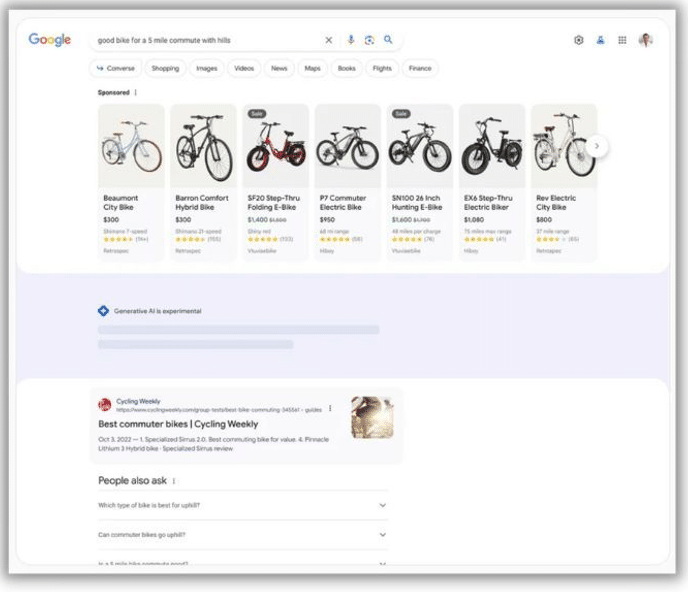Click the star rating of SN100 Hunting E-Bike
The width and height of the screenshot is (688, 592).
[x=407, y=239]
